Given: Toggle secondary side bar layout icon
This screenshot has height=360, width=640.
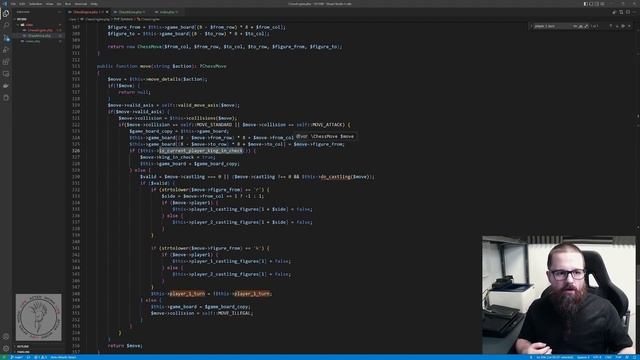Looking at the screenshot, I should (597, 4).
